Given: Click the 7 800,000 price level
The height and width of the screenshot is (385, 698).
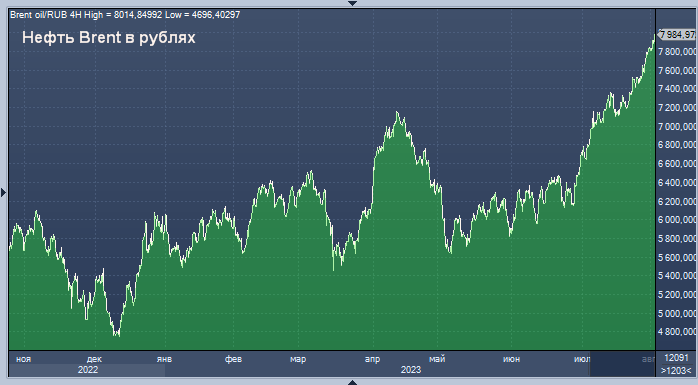Looking at the screenshot, I should point(677,52).
